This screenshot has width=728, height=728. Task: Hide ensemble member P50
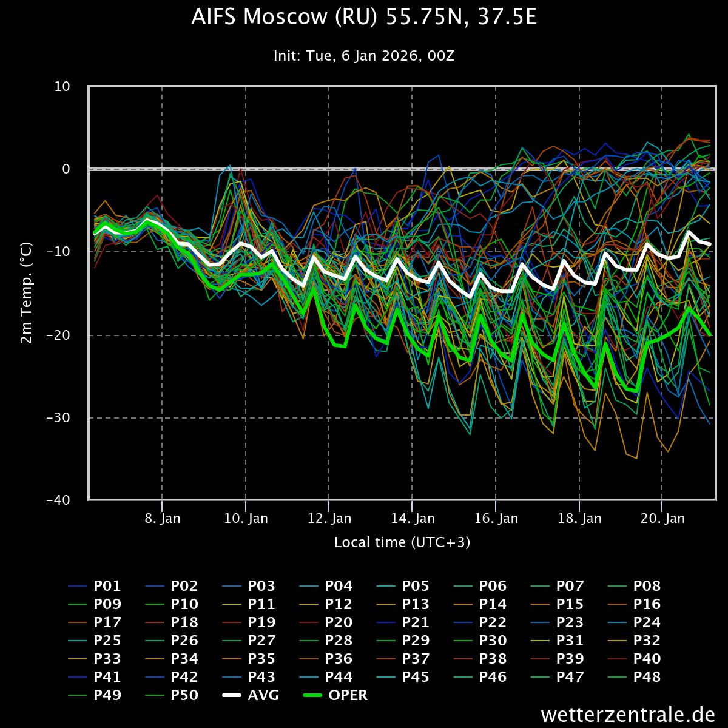coord(184,695)
